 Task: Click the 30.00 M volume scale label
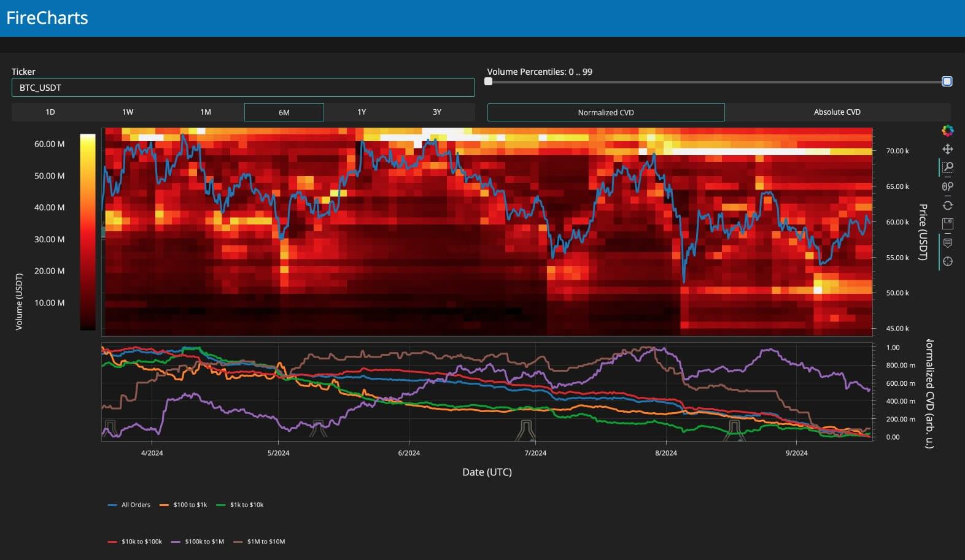click(49, 240)
